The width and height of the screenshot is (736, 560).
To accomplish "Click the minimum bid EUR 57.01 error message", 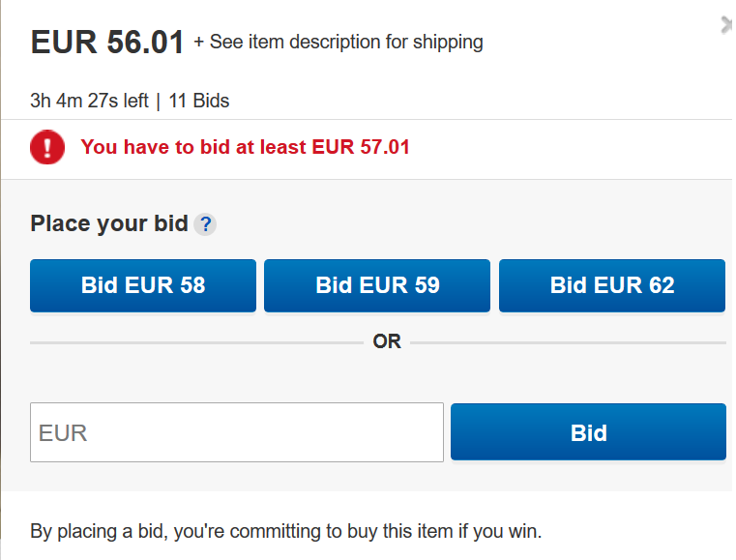I will pyautogui.click(x=245, y=147).
